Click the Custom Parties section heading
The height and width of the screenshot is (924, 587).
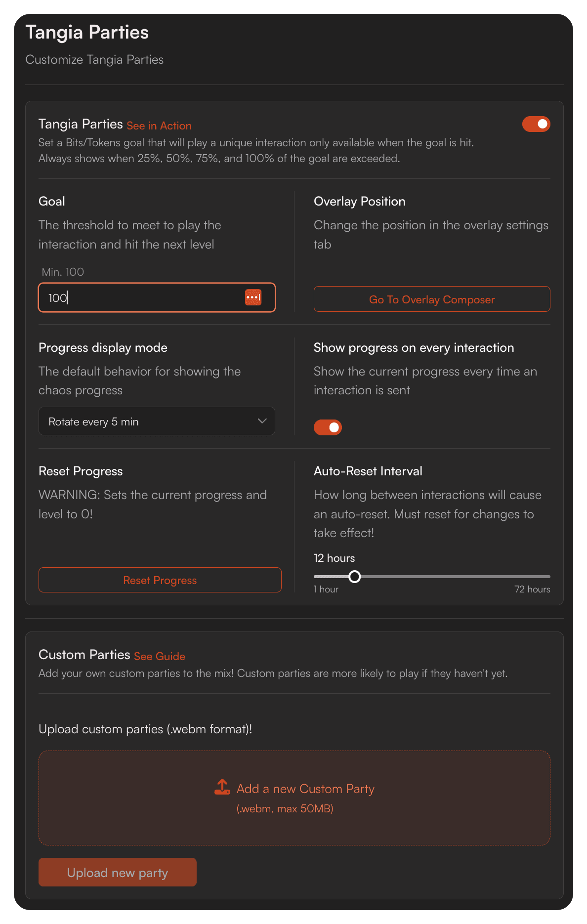click(84, 655)
